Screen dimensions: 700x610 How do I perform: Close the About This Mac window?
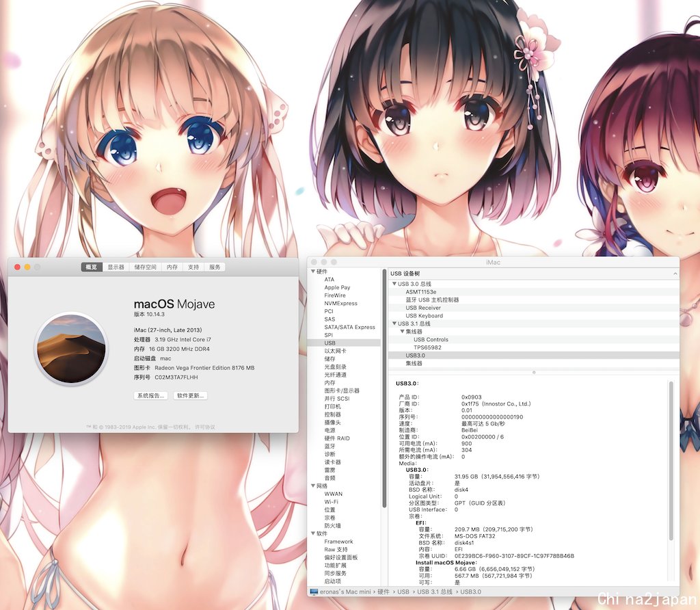pos(17,267)
